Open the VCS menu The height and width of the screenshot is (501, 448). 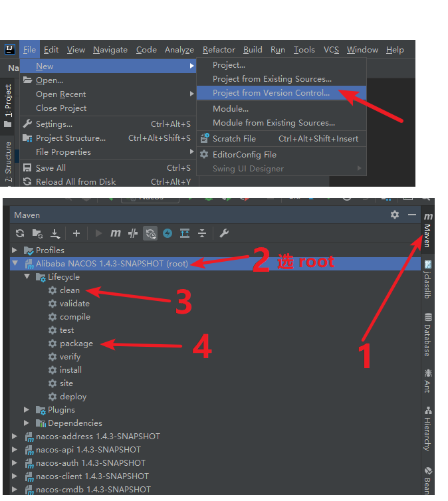(331, 50)
